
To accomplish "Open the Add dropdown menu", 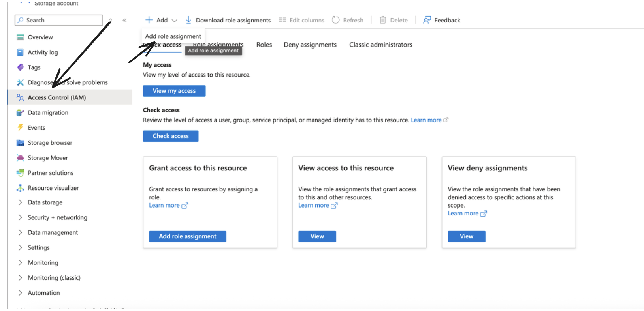I will (x=162, y=20).
